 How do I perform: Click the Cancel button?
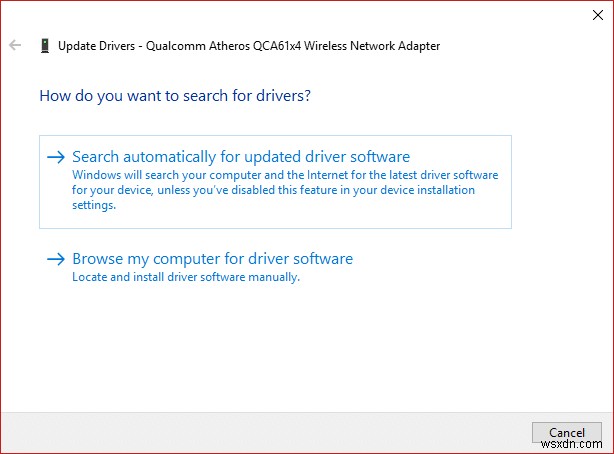[567, 432]
